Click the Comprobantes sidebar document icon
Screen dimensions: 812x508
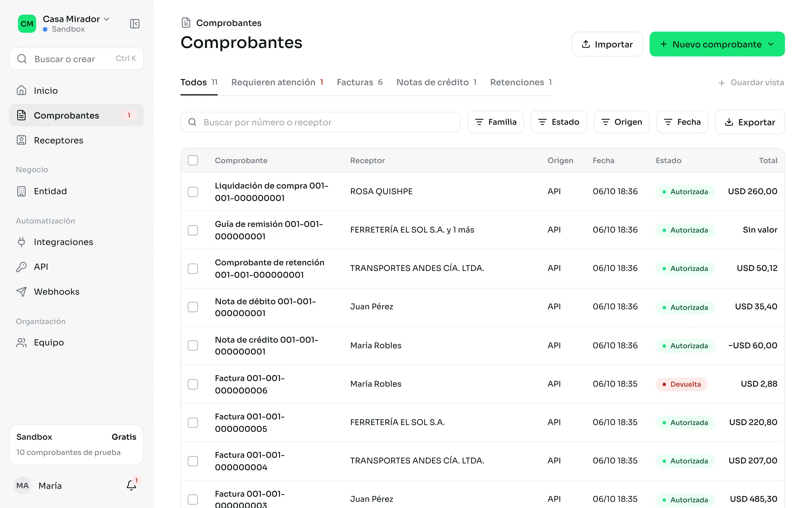21,115
